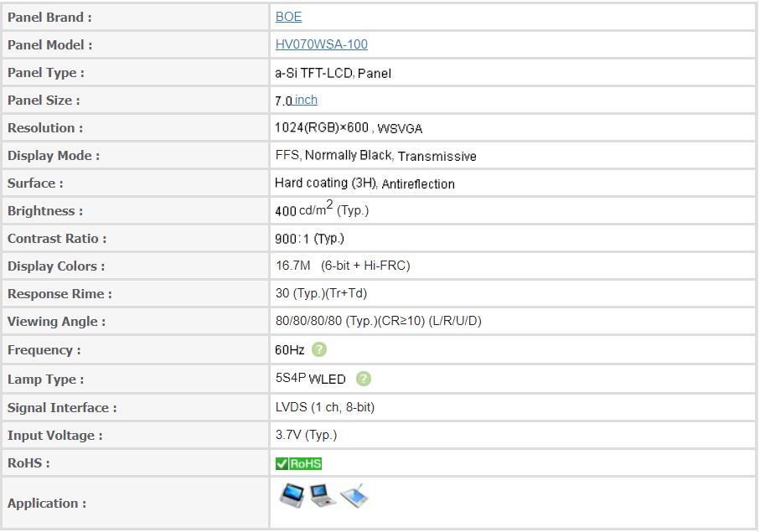Viewport: 760px width, 532px height.
Task: Click the Resolution value 1024(RGB)×600
Action: click(322, 128)
